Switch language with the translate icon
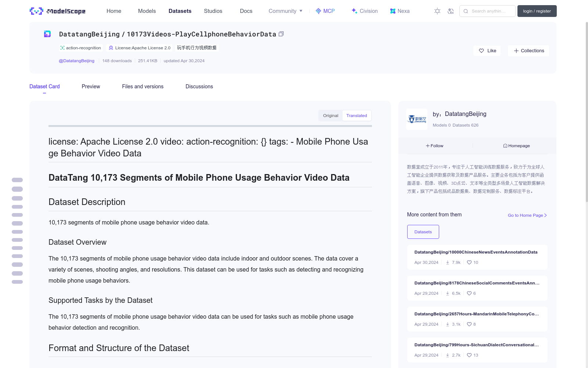 451,11
